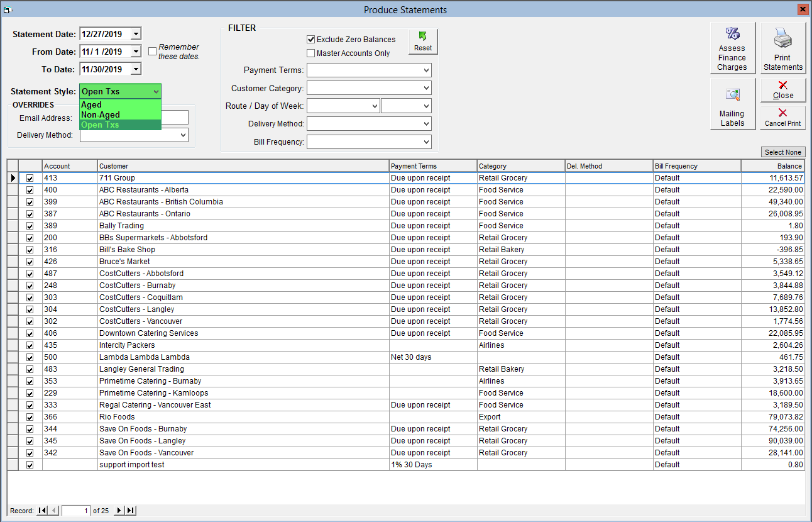Go to the first record

(42, 511)
